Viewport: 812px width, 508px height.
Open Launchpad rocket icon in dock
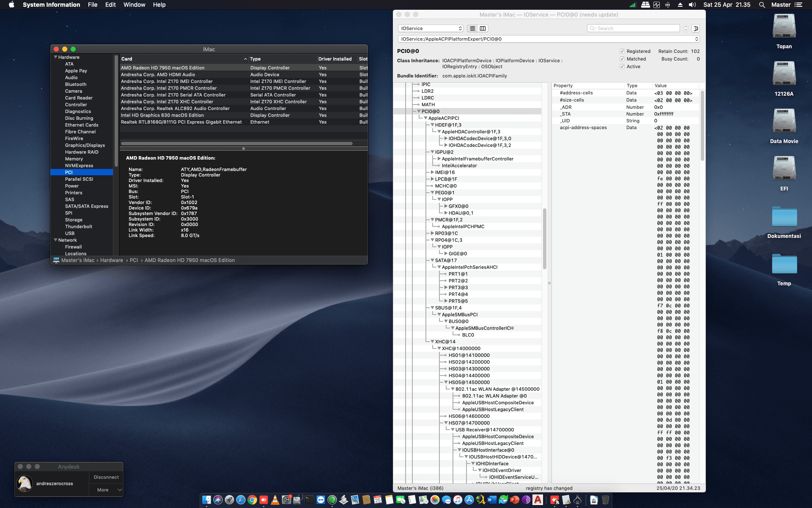229,500
